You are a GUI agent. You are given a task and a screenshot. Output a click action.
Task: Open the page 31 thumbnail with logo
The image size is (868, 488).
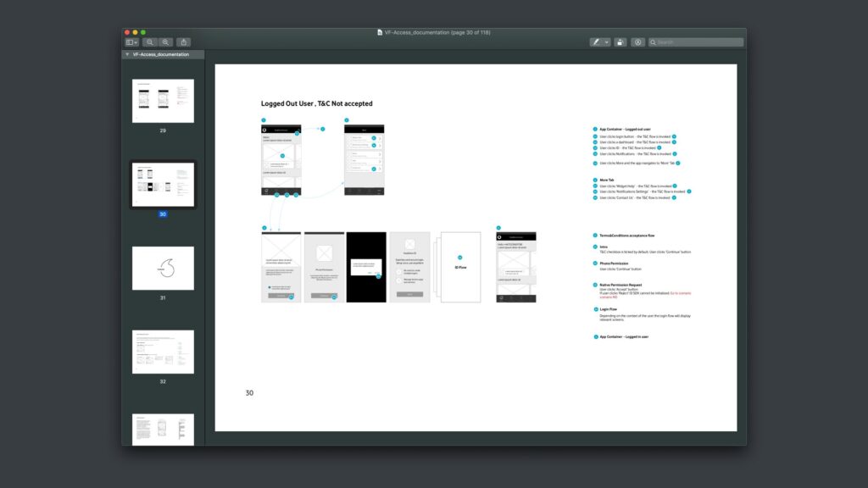(163, 268)
